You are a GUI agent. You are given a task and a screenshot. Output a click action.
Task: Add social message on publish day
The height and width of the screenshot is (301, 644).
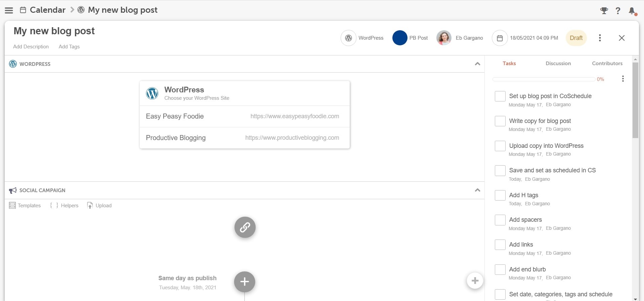pos(245,282)
